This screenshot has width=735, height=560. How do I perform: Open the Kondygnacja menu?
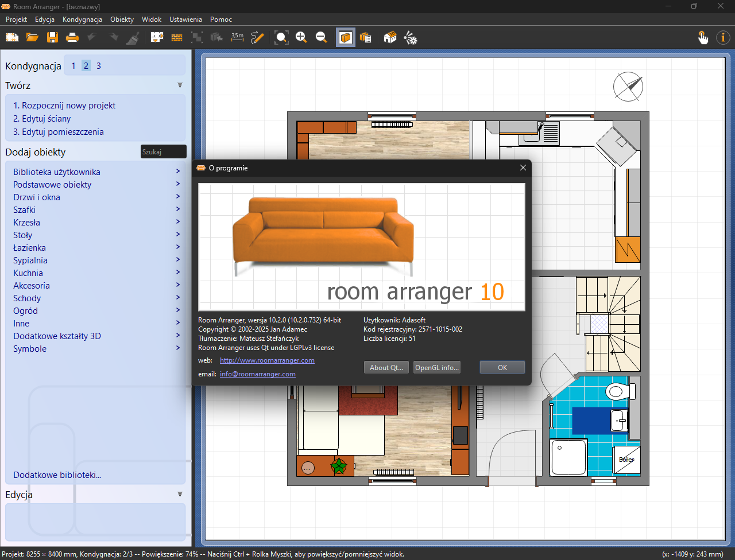[82, 20]
